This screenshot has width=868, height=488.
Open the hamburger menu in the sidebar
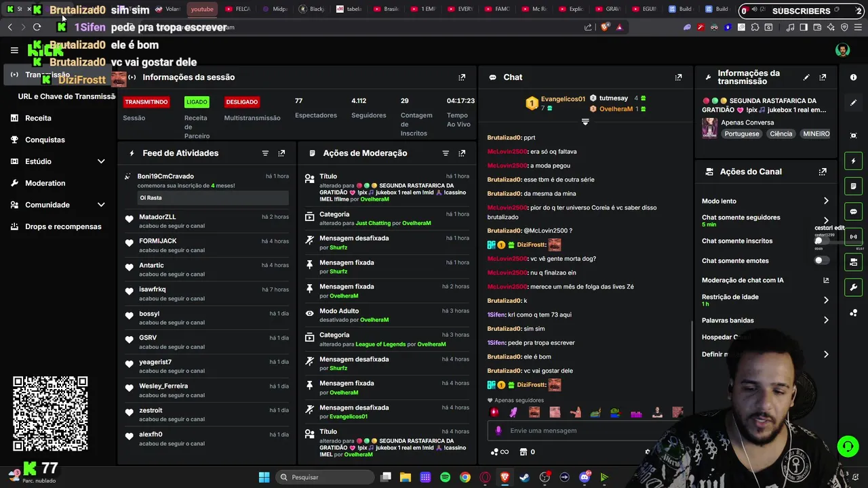pos(14,50)
